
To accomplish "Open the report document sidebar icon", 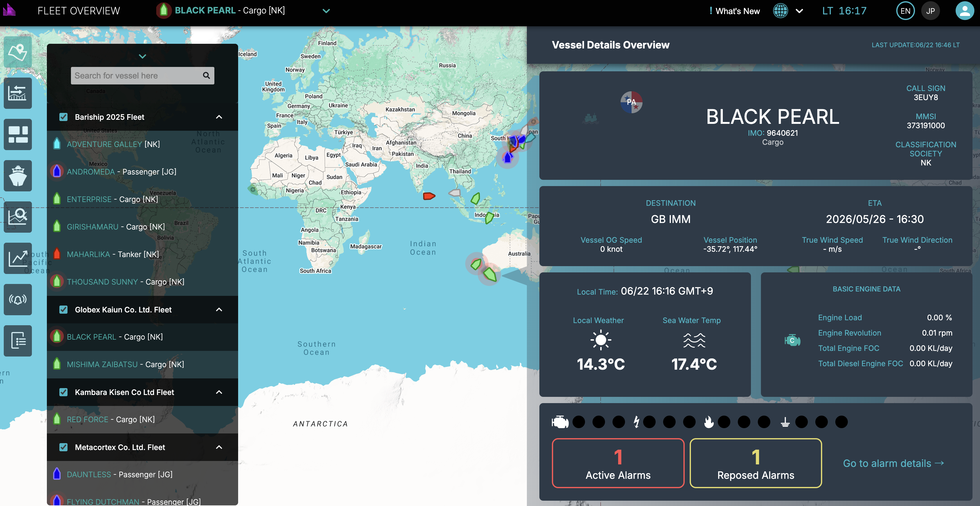I will pos(18,341).
